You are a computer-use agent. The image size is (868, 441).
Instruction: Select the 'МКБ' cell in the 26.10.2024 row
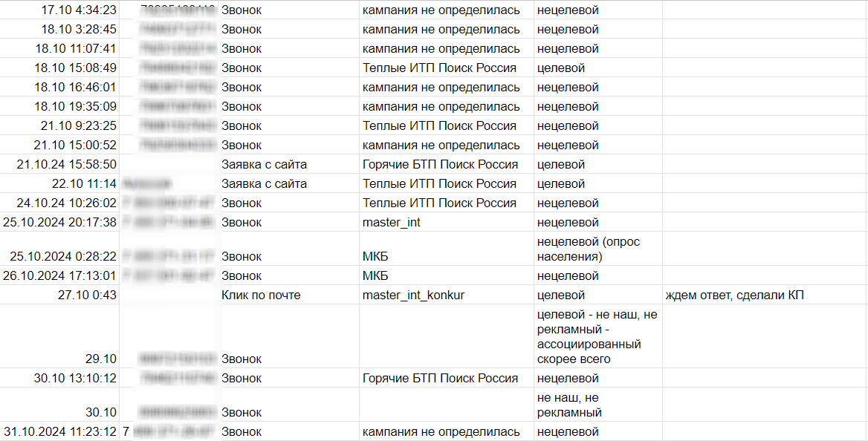tap(375, 276)
